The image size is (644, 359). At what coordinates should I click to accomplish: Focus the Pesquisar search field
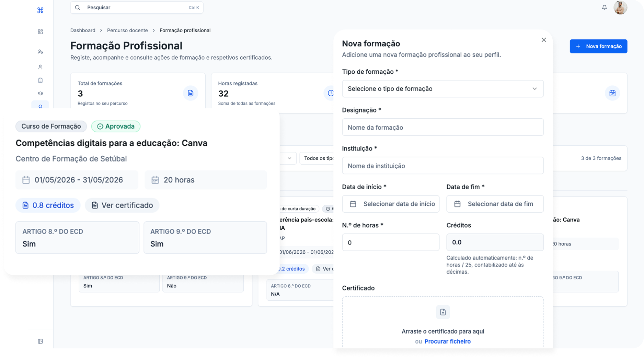pos(137,8)
